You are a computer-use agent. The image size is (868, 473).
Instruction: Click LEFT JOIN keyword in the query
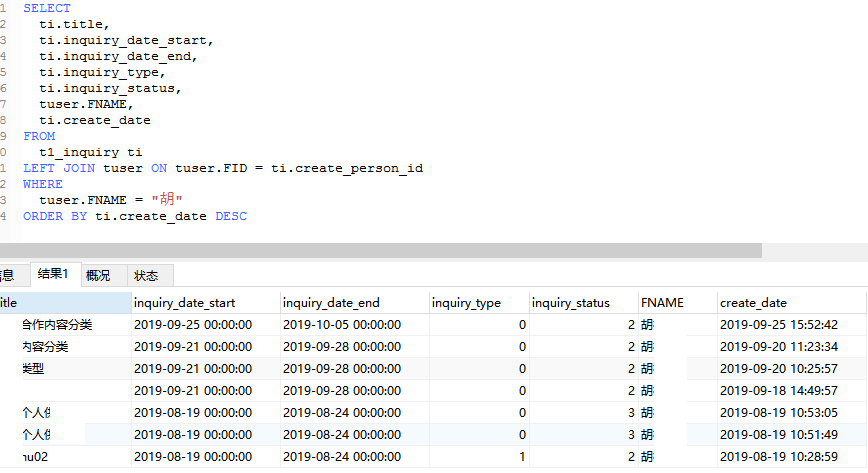59,168
